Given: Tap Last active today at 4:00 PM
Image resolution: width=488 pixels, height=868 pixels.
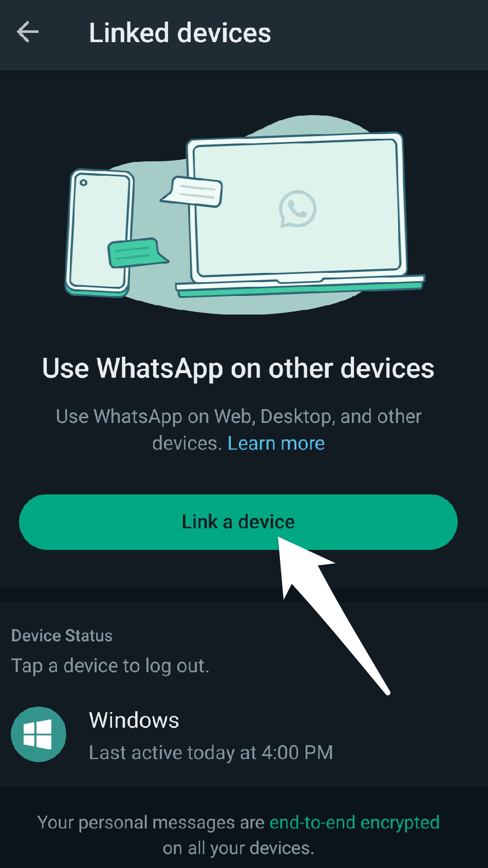Looking at the screenshot, I should click(211, 752).
